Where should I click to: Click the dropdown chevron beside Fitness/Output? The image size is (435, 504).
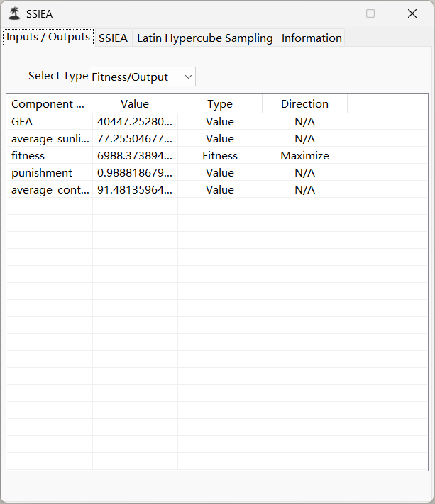pos(188,77)
